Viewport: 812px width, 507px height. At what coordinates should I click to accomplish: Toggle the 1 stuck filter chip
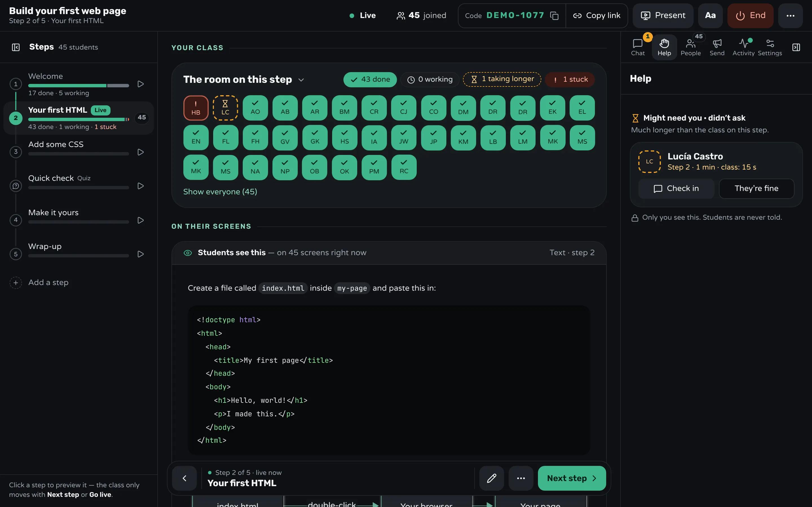coord(570,79)
